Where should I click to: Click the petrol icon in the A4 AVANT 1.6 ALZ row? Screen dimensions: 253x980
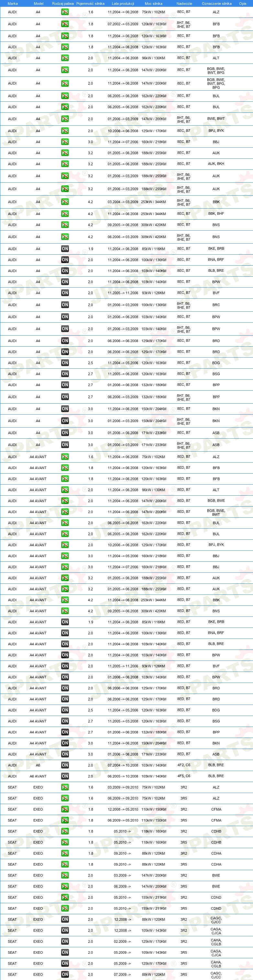pos(65,456)
